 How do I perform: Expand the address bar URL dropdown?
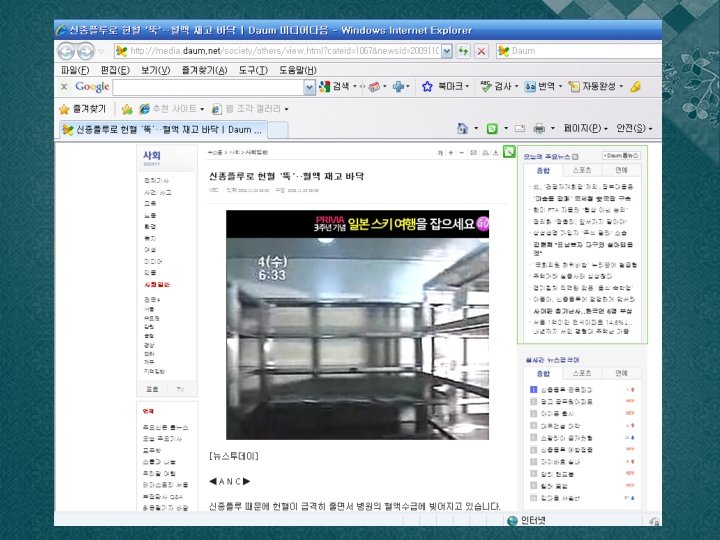pos(447,51)
